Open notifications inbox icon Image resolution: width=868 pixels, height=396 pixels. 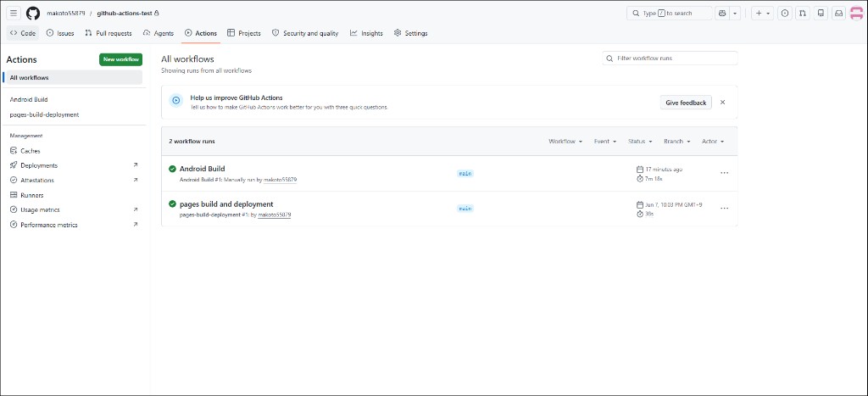click(x=839, y=14)
